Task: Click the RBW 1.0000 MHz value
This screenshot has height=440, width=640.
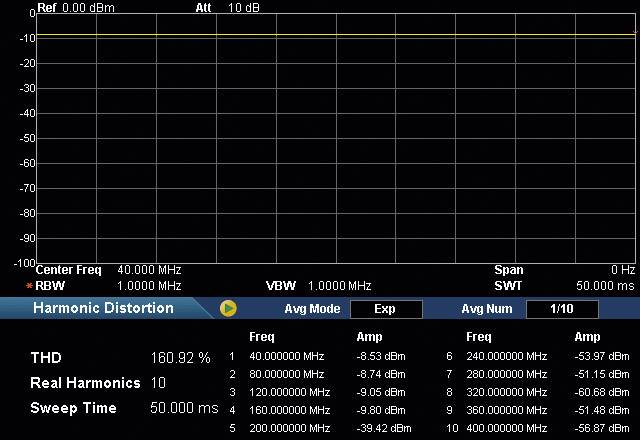Action: click(149, 286)
